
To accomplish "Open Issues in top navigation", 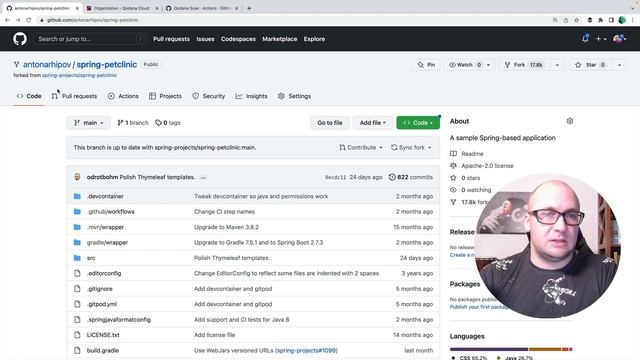I will click(205, 39).
